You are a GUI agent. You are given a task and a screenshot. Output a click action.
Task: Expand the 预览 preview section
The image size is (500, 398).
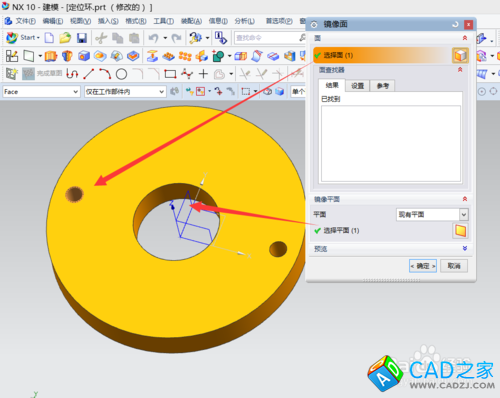[x=465, y=248]
